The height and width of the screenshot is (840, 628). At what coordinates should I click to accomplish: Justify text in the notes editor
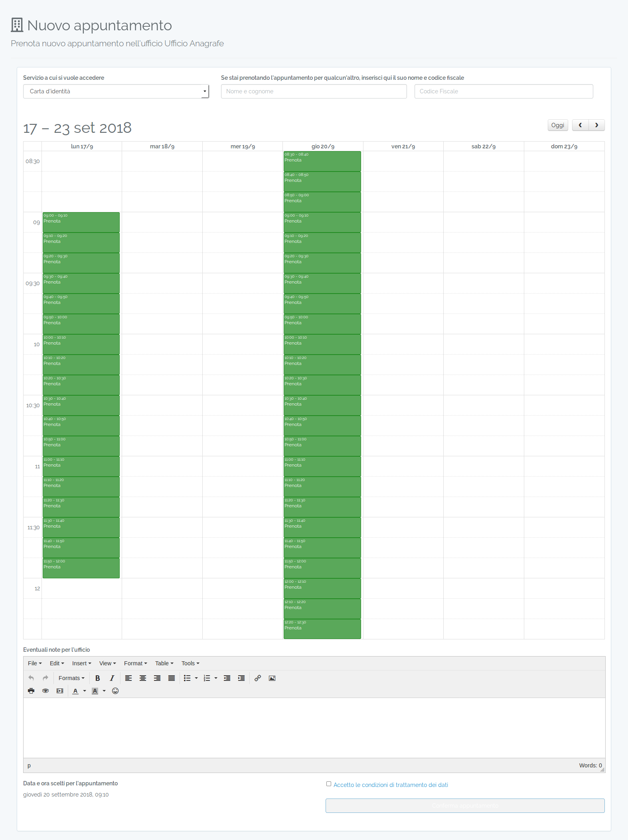[x=172, y=678]
